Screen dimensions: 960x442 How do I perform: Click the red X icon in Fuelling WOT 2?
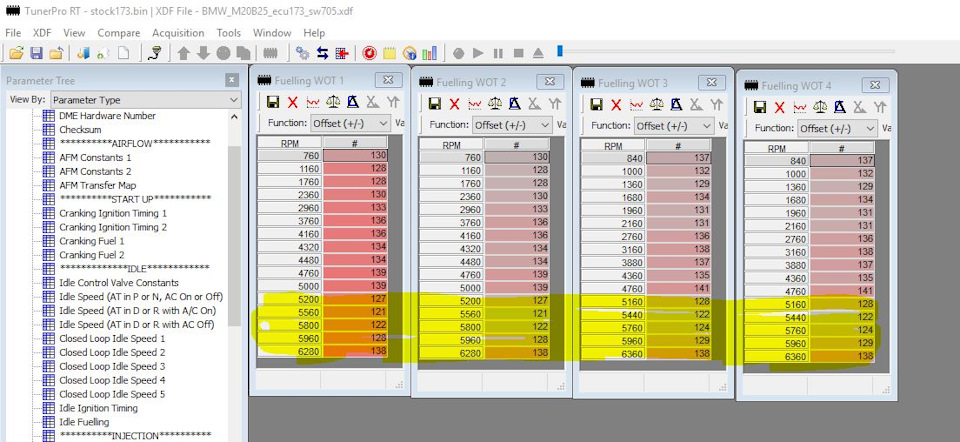click(x=454, y=104)
